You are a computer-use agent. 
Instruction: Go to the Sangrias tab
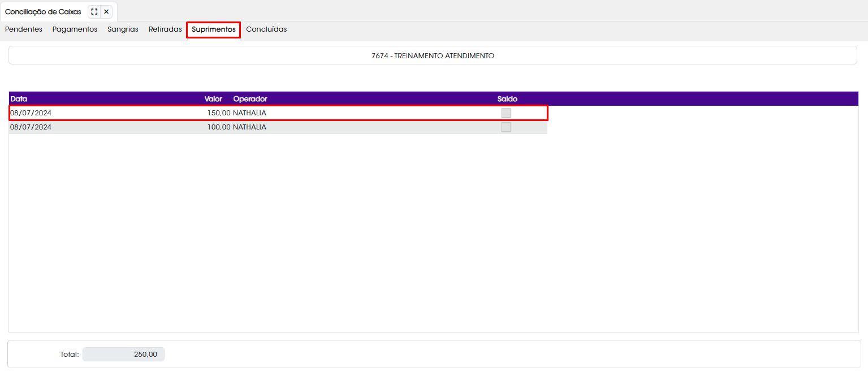pyautogui.click(x=123, y=29)
